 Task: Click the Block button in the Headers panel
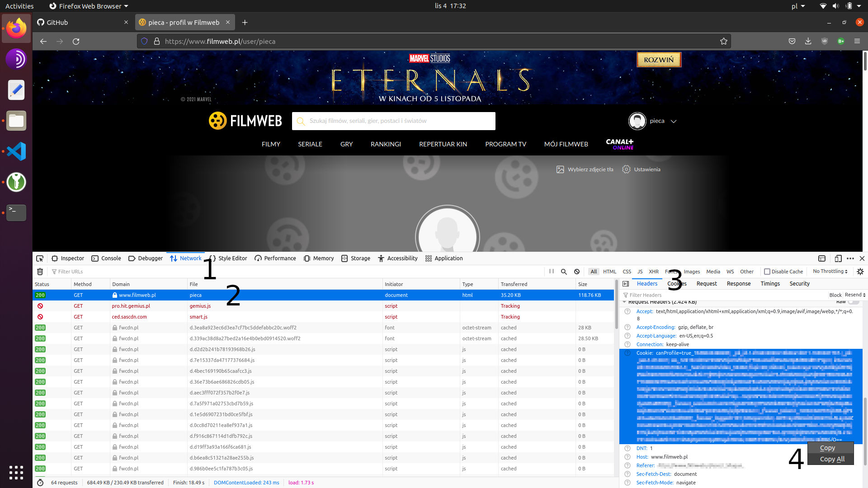point(835,295)
